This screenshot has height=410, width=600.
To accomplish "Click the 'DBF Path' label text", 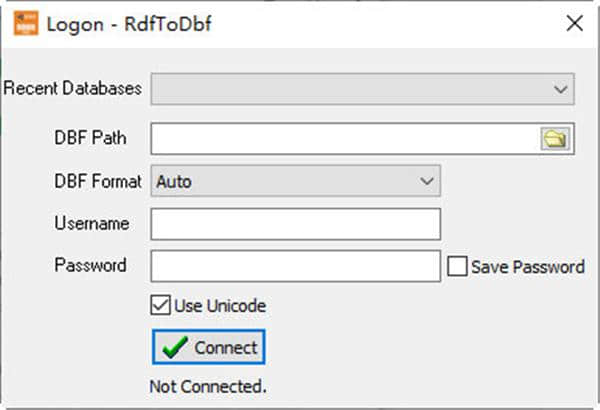I will coord(89,139).
